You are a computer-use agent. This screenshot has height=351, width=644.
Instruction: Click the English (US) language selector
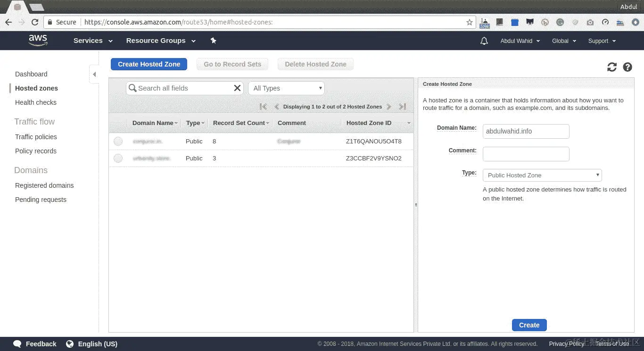(98, 344)
